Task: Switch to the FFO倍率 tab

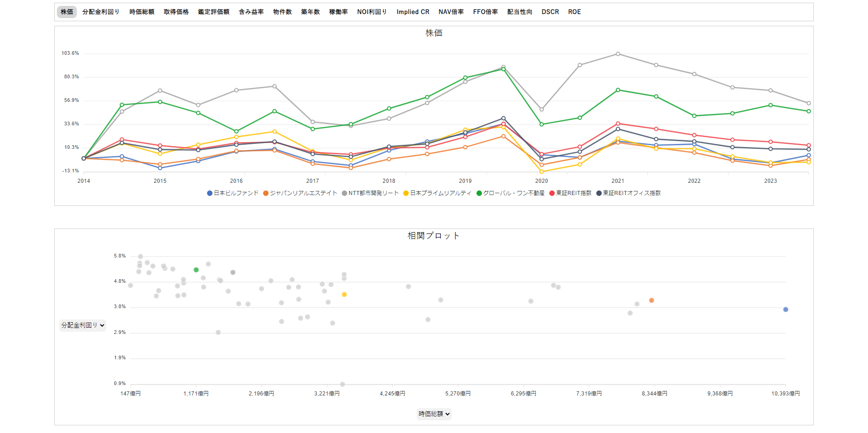Action: click(486, 12)
